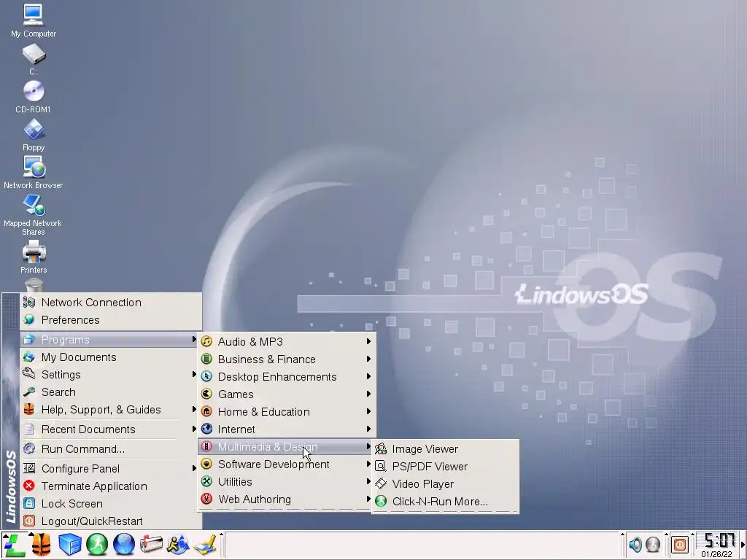The image size is (747, 560).
Task: Click the 01/26/22 date display
Action: point(716,554)
